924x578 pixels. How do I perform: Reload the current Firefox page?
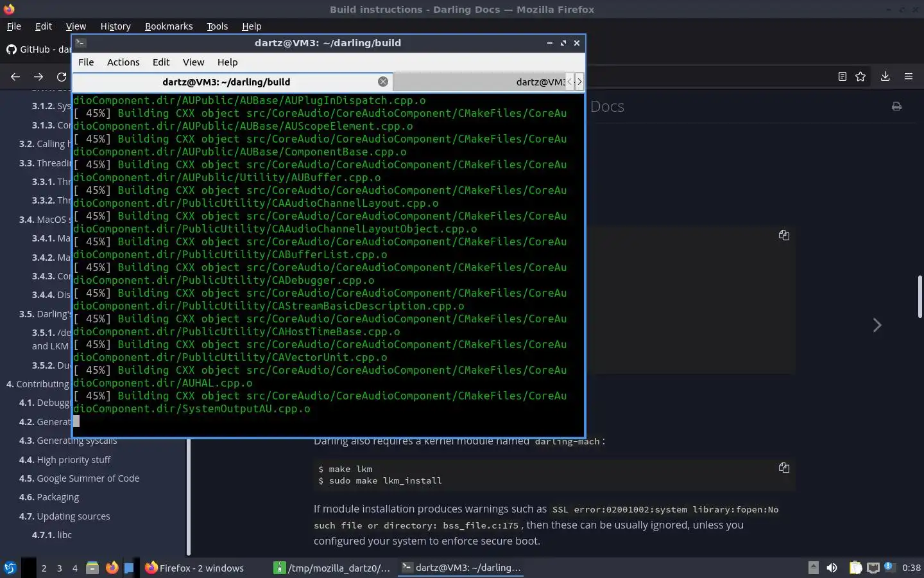coord(62,76)
